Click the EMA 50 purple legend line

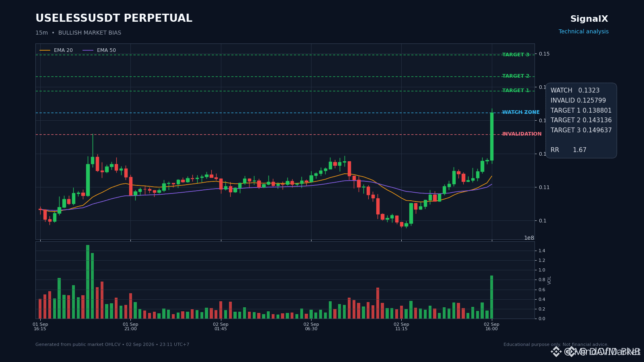coord(88,50)
